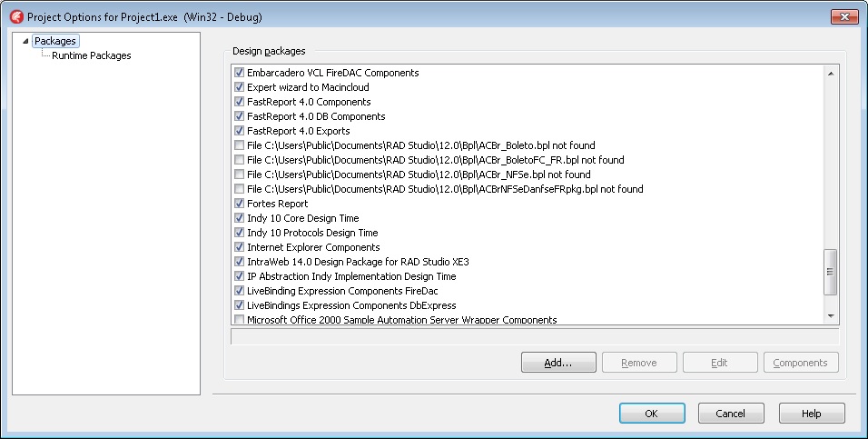The height and width of the screenshot is (439, 868).
Task: Open Runtime Packages tree item
Action: [92, 55]
